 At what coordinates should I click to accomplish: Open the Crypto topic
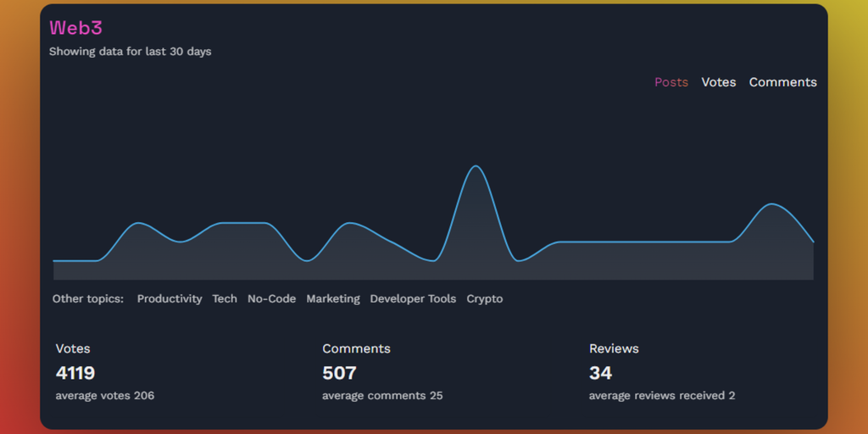point(485,299)
